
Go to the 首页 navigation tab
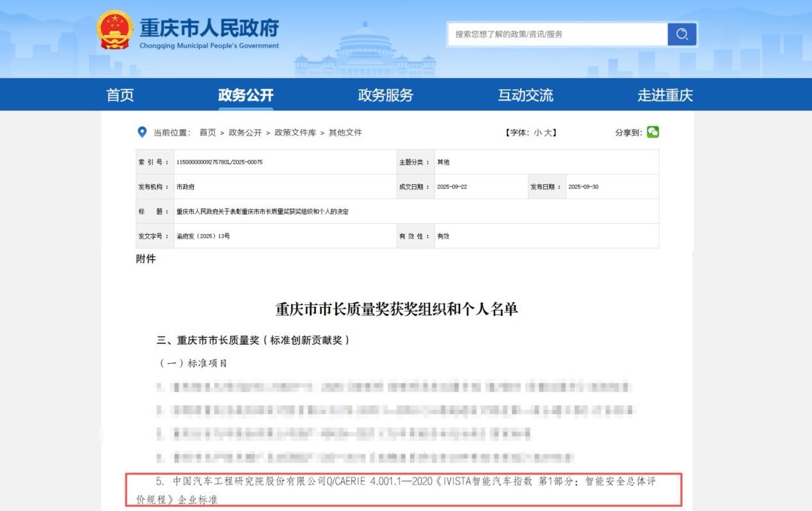tap(120, 95)
